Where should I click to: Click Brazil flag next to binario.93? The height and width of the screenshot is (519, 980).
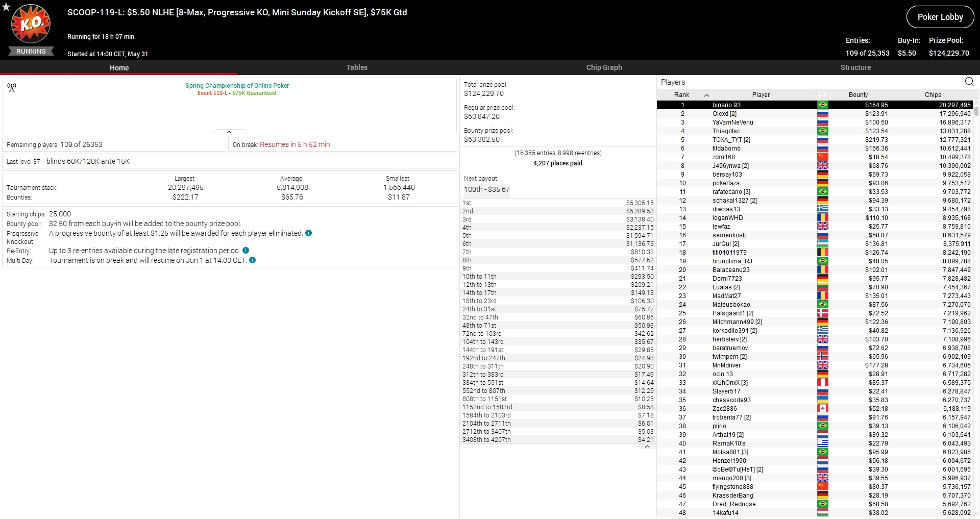coord(822,105)
